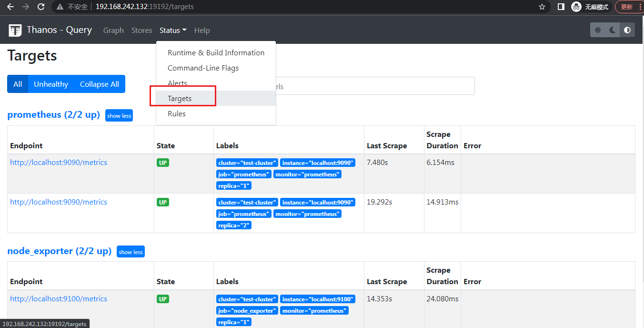This screenshot has width=644, height=328.
Task: Switch to light theme sun icon
Action: pos(598,30)
